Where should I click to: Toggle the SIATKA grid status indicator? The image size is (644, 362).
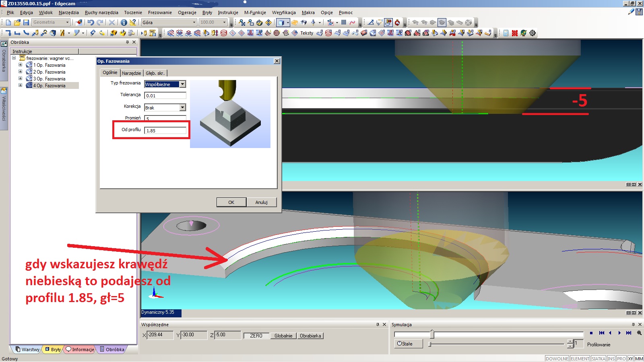[x=599, y=358]
